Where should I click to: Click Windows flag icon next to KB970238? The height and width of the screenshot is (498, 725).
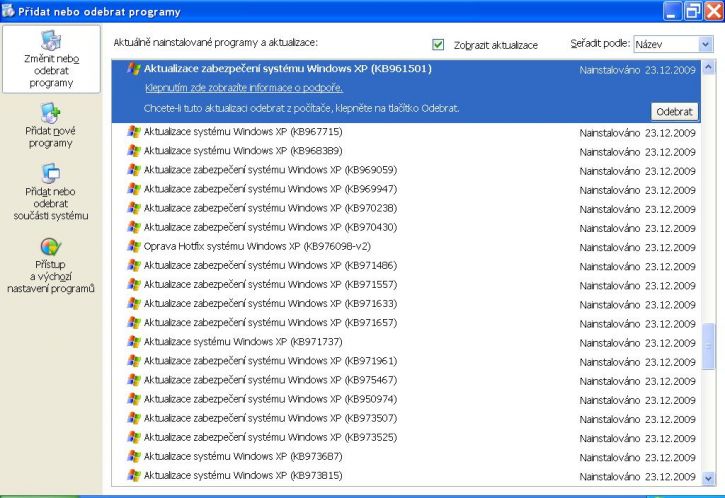pos(134,208)
